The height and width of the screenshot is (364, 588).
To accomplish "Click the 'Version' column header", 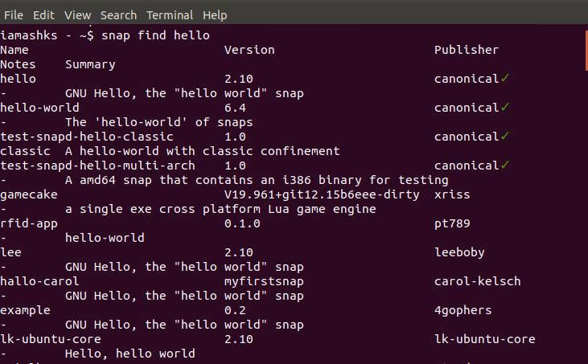I will point(249,50).
